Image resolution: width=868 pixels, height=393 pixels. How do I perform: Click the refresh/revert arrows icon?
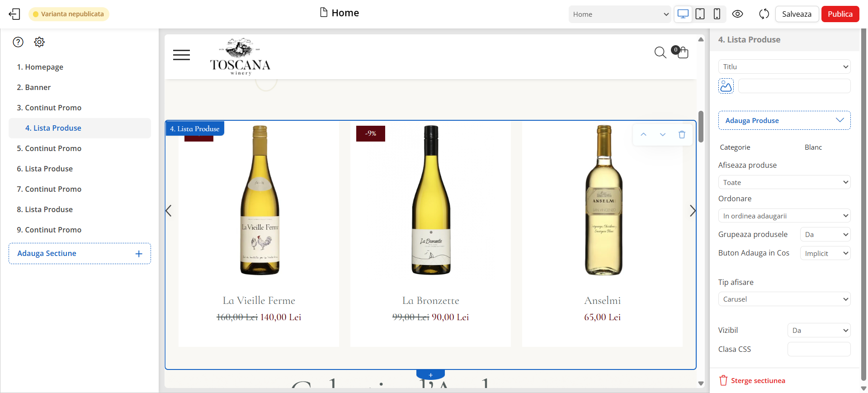[764, 14]
